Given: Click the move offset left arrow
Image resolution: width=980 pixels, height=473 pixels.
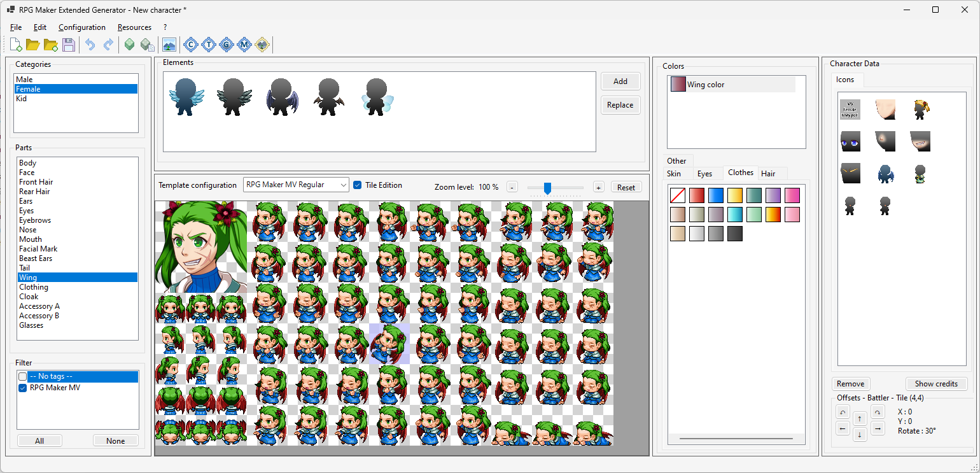Looking at the screenshot, I should [843, 428].
